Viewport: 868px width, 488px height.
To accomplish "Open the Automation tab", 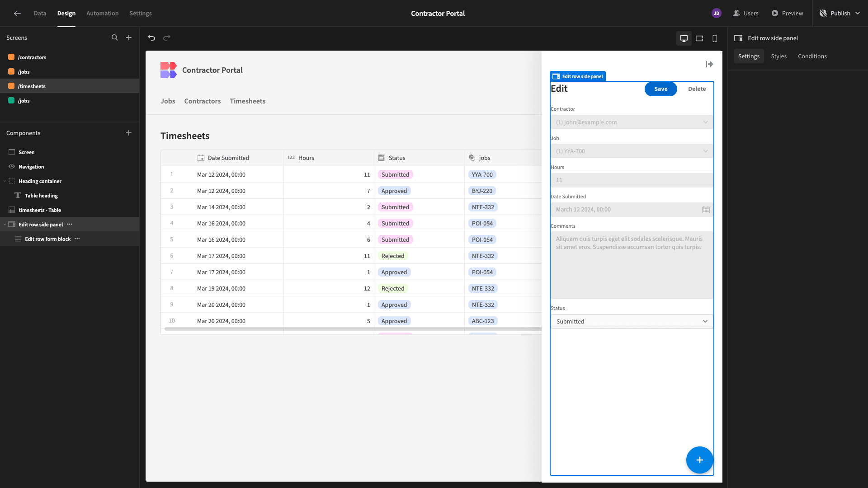I will pos(102,14).
